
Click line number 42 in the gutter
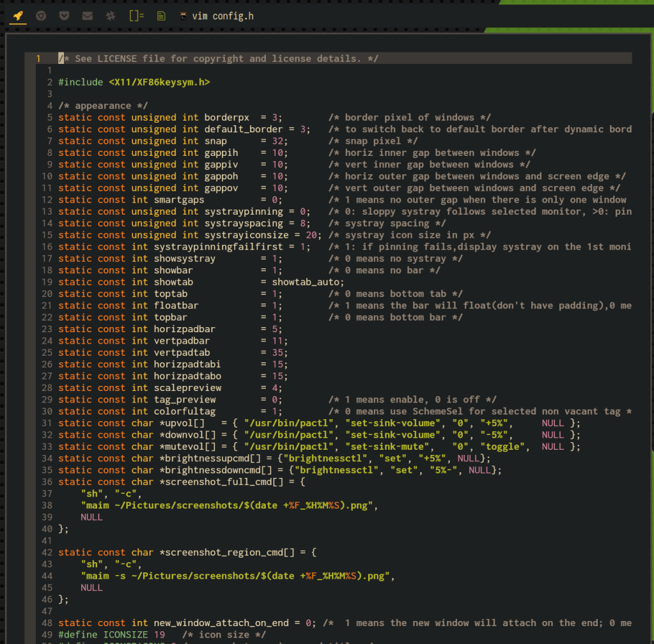click(47, 552)
